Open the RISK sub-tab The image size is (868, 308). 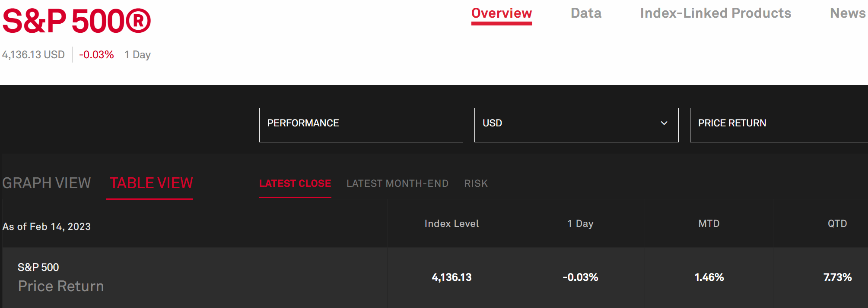pyautogui.click(x=476, y=183)
